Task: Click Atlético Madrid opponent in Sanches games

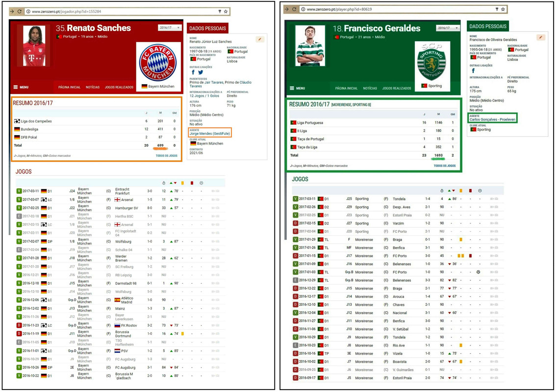Action: [126, 300]
